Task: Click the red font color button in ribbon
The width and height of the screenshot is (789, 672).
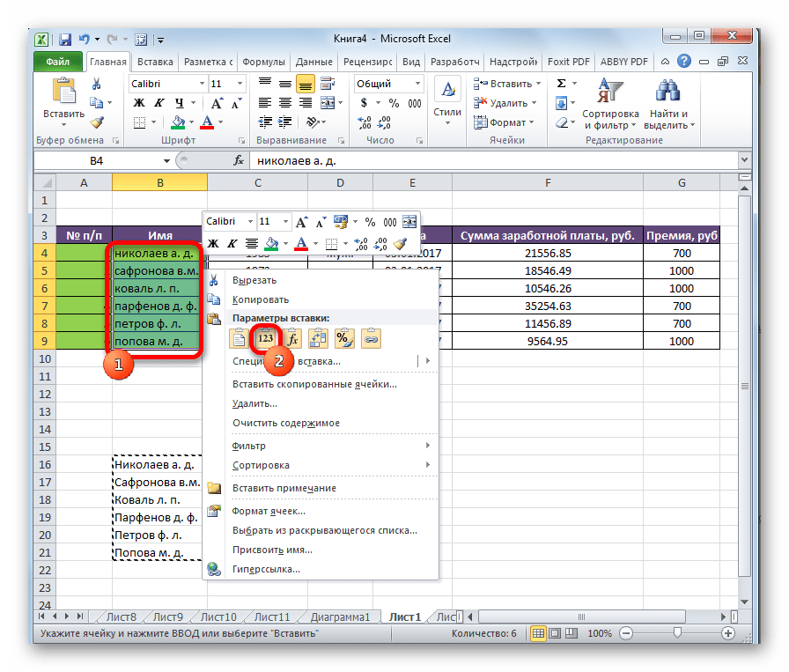Action: coord(208,123)
